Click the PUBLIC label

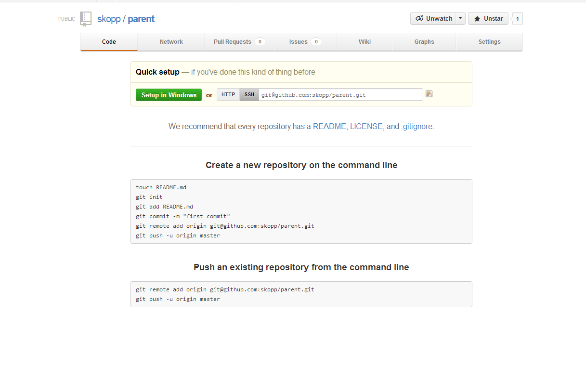coord(67,19)
